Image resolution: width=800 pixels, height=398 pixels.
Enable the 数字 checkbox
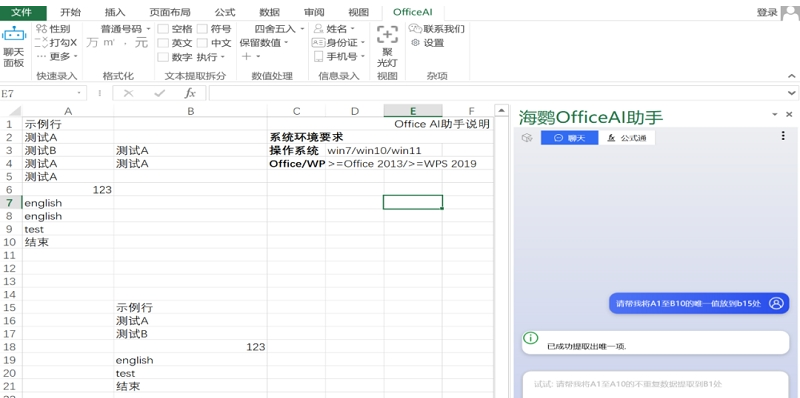[163, 57]
